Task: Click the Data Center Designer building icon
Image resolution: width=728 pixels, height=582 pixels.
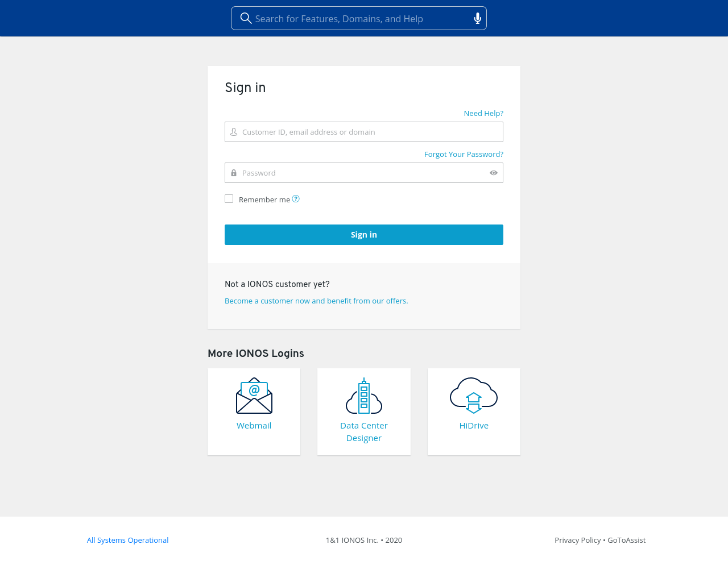Action: (364, 396)
